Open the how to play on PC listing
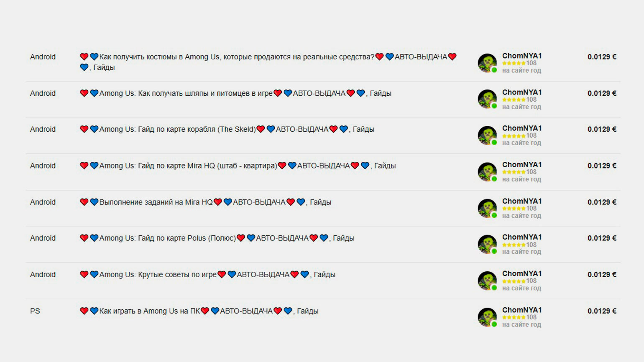The height and width of the screenshot is (362, 644). click(199, 311)
